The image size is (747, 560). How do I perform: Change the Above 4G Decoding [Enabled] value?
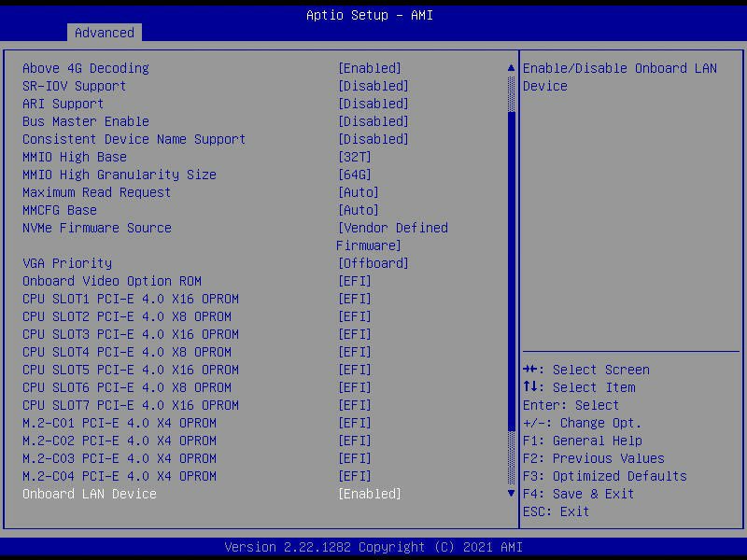tap(369, 68)
